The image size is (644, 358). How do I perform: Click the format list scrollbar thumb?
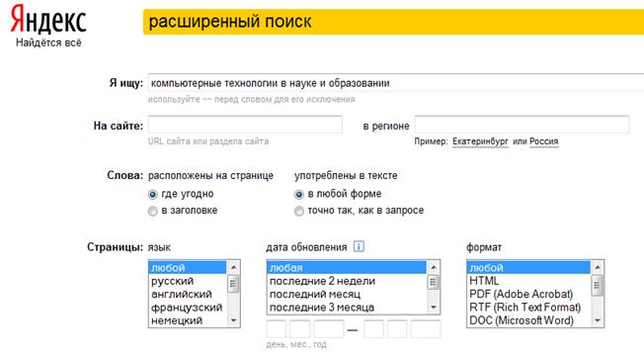[598, 285]
